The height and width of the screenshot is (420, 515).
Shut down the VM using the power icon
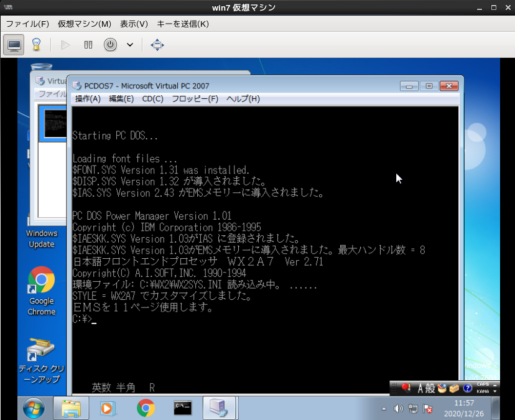pyautogui.click(x=110, y=45)
